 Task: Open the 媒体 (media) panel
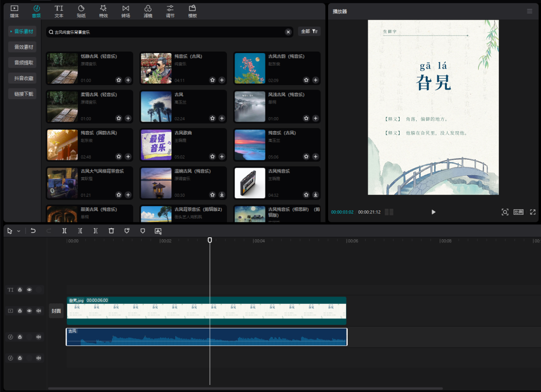tap(14, 11)
